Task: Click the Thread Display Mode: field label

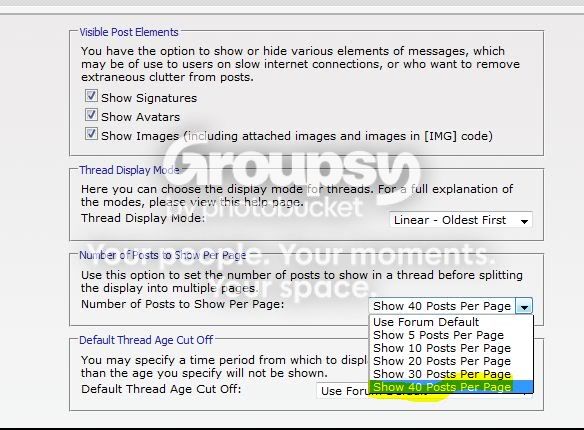Action: coord(143,218)
